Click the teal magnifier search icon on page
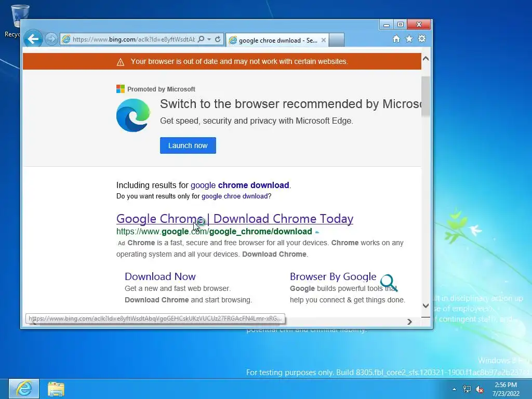The image size is (532, 399). click(x=389, y=283)
